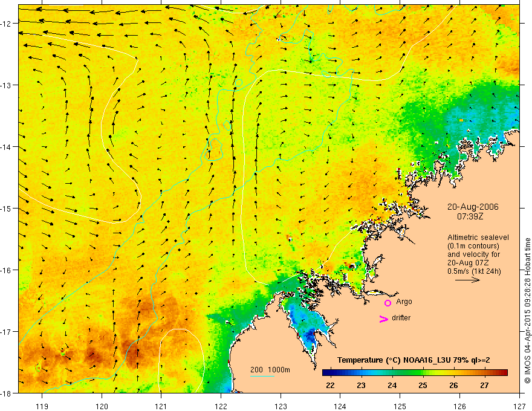This screenshot has height=411, width=532.
Task: Click the 'Altimetric sealevel' legend text
Action: click(x=478, y=238)
